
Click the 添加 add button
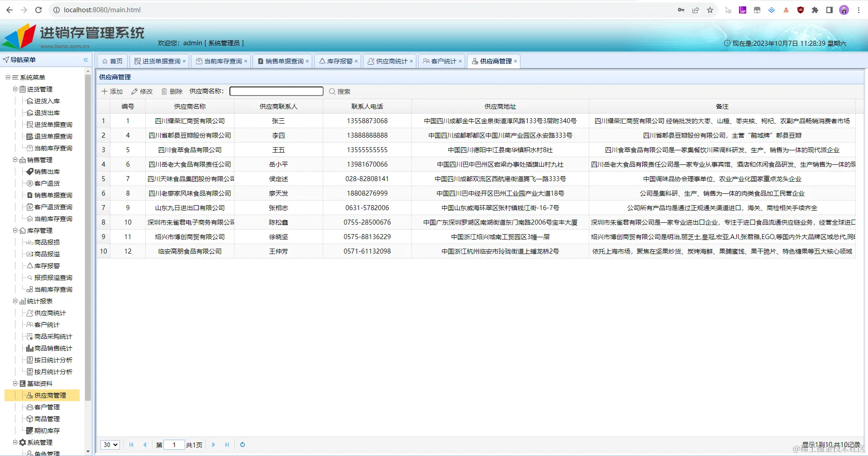click(112, 91)
